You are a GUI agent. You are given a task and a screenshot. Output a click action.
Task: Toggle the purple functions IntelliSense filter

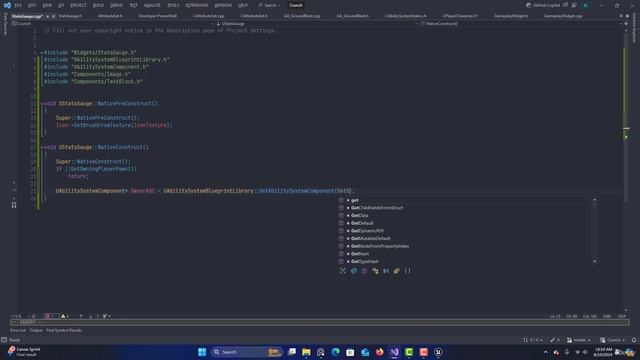(x=364, y=271)
